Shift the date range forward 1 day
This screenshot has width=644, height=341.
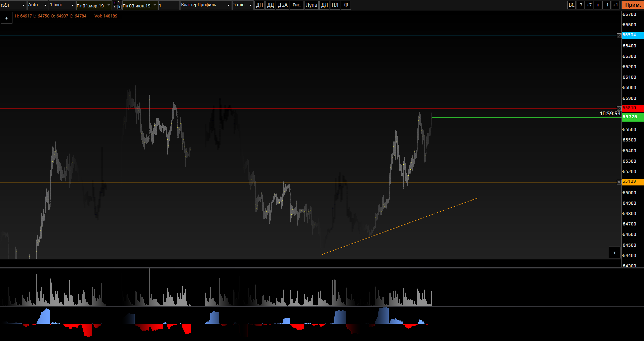pyautogui.click(x=615, y=5)
